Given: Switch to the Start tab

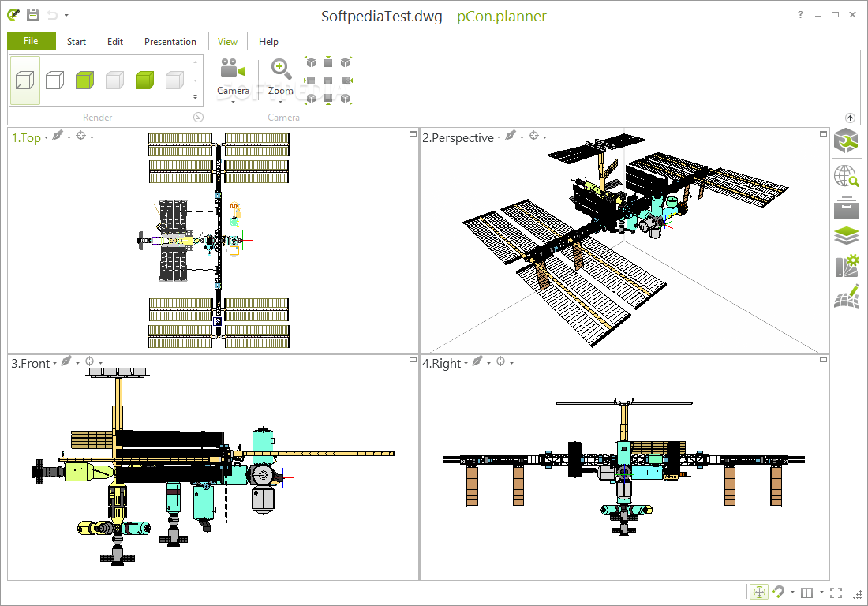Looking at the screenshot, I should pyautogui.click(x=77, y=42).
